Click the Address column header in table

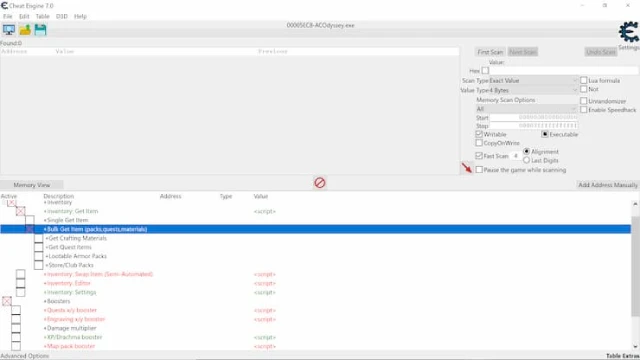click(170, 196)
